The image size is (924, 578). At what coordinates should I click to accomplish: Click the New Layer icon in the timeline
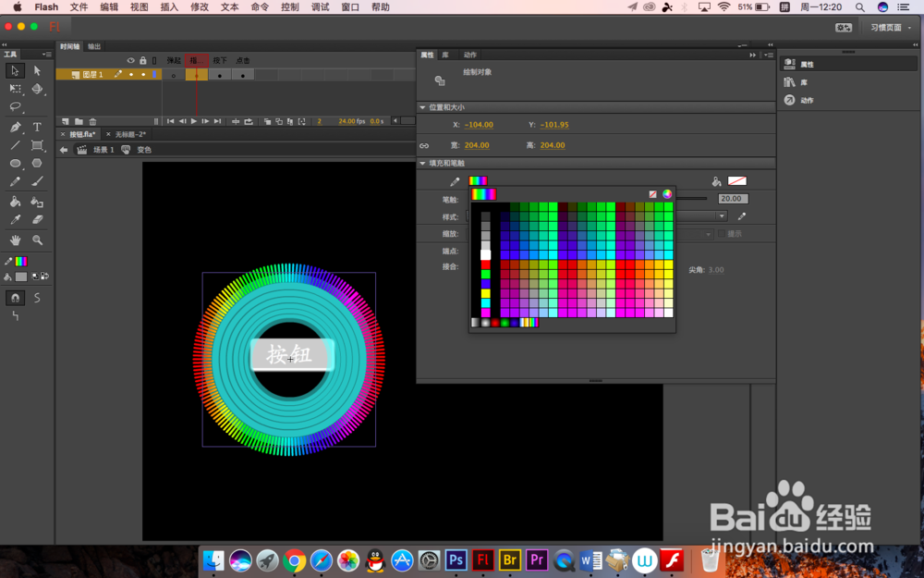coord(63,121)
